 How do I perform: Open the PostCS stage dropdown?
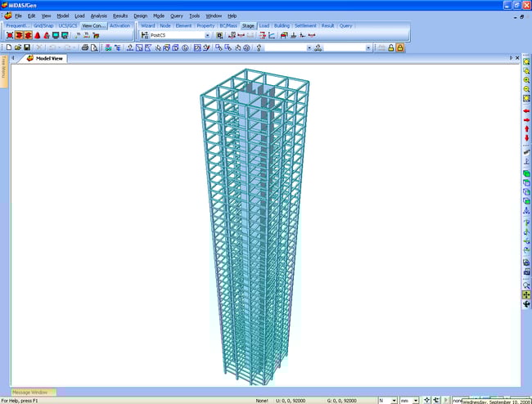(x=207, y=35)
